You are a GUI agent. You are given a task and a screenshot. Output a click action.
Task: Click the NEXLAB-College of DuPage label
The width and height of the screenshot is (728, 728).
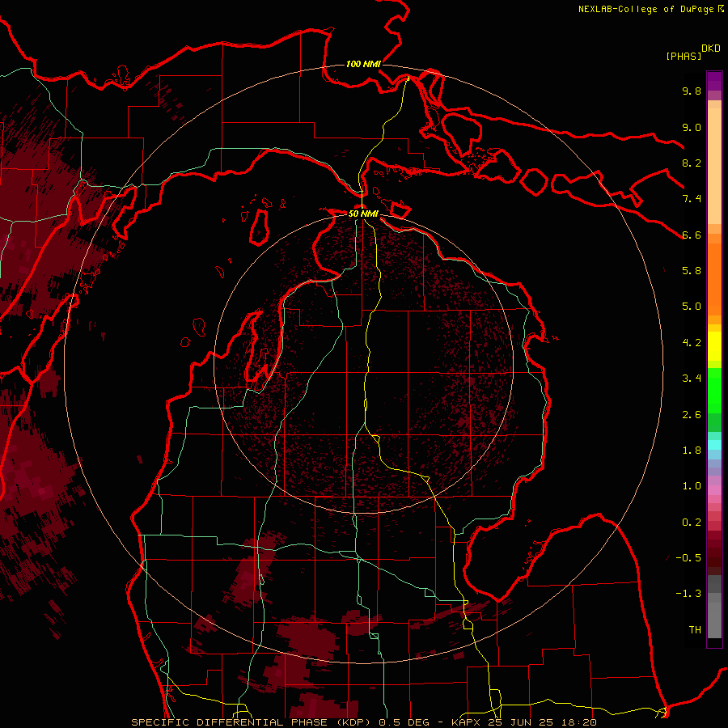click(x=646, y=9)
